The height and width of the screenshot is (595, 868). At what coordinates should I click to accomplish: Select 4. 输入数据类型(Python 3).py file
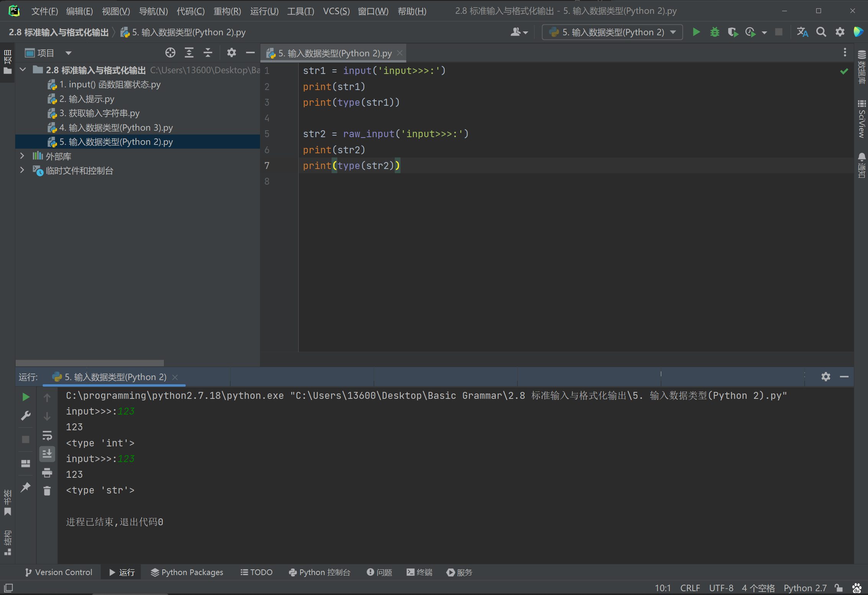point(116,127)
